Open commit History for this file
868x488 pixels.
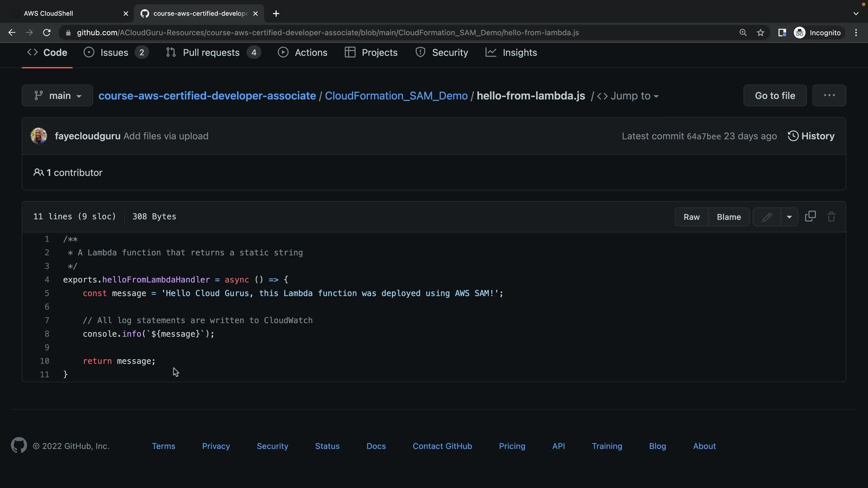(x=811, y=136)
